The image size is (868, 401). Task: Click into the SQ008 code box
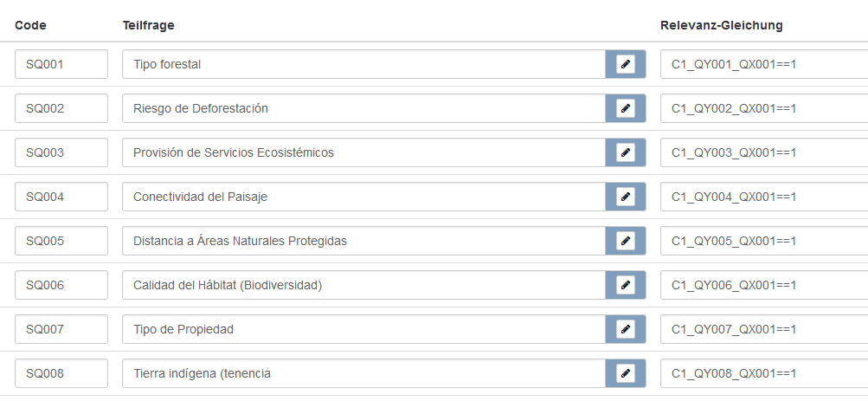pos(61,373)
